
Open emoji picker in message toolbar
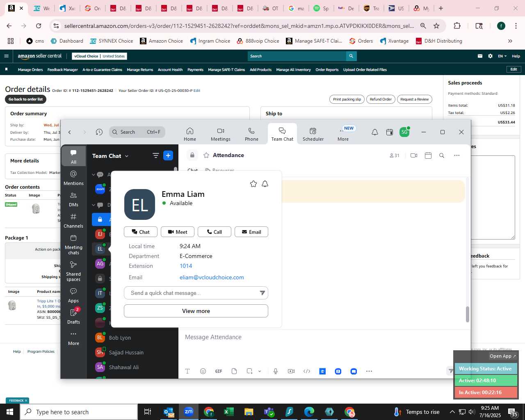[x=203, y=371]
